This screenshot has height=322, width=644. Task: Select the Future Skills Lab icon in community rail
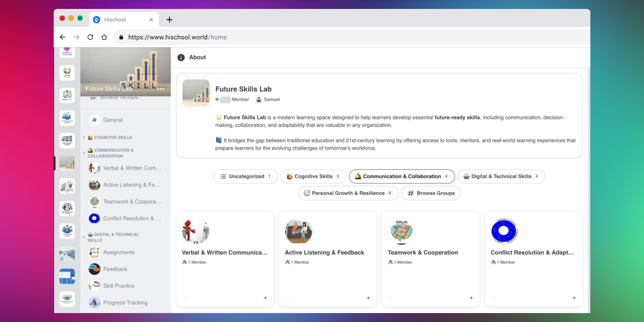click(x=67, y=163)
